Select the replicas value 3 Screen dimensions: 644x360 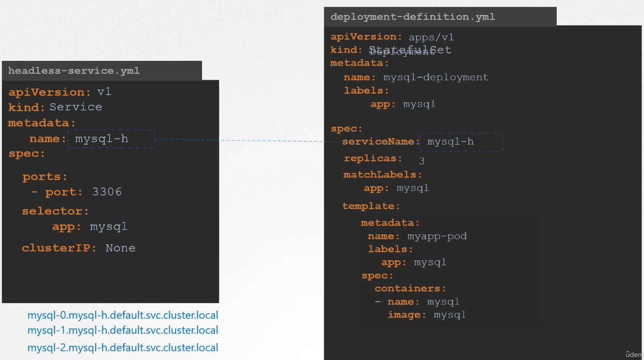422,161
